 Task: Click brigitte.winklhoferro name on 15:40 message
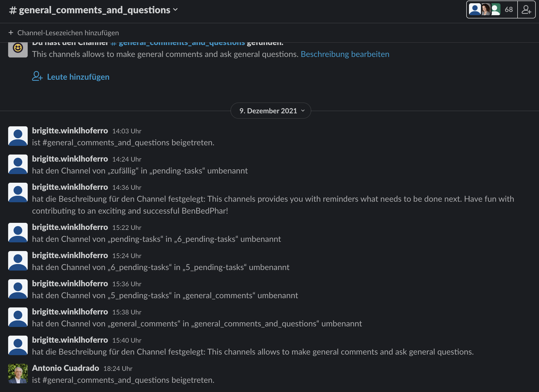70,340
